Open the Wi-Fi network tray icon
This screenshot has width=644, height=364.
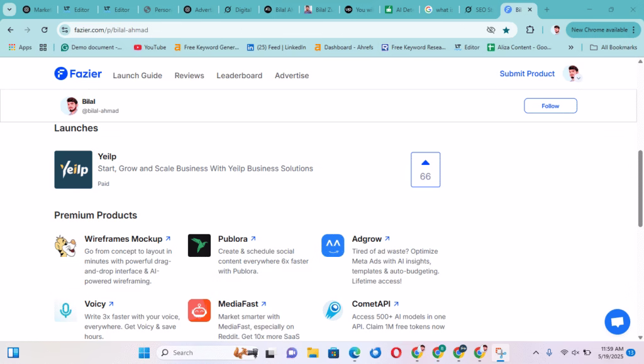point(564,353)
